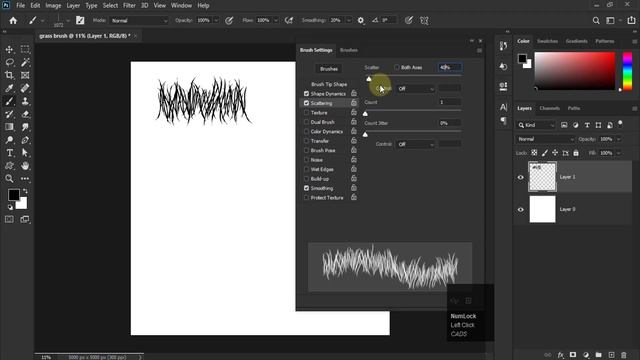Open the search icon in options bar
The image size is (640, 360).
coord(596,20)
